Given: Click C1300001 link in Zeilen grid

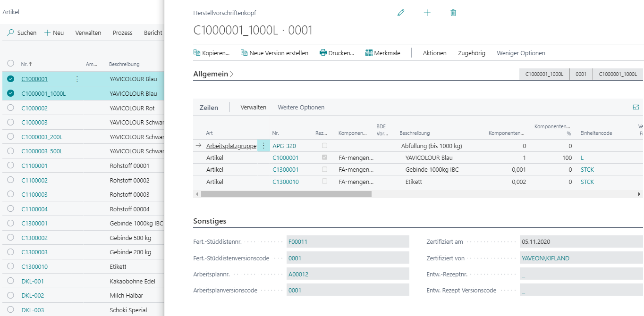Looking at the screenshot, I should [286, 169].
